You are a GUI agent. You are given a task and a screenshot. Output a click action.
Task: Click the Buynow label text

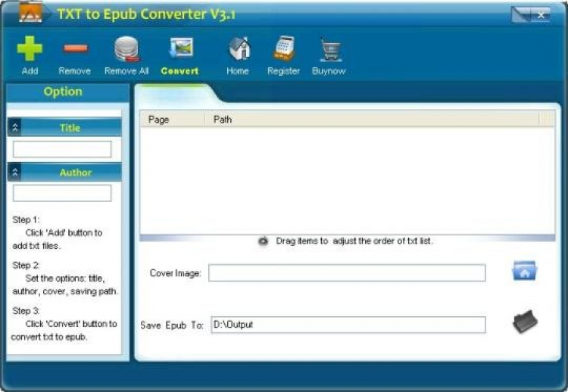pyautogui.click(x=329, y=71)
